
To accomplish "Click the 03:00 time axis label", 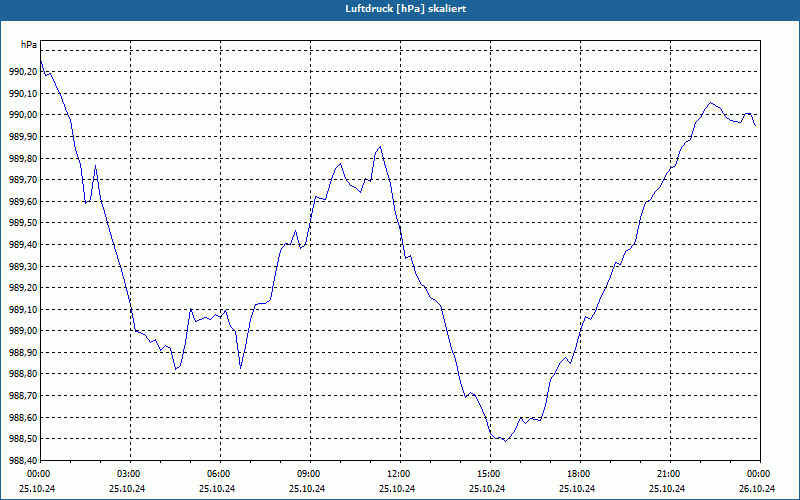I will (131, 474).
